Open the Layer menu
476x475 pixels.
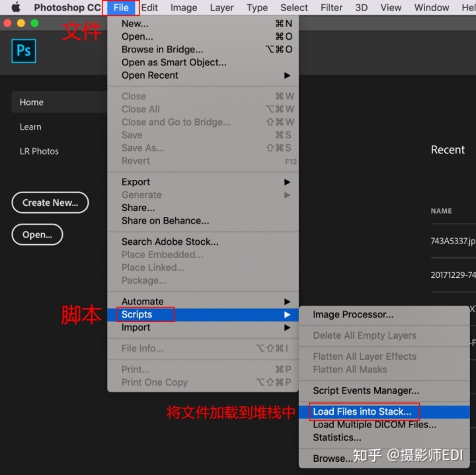[x=221, y=7]
